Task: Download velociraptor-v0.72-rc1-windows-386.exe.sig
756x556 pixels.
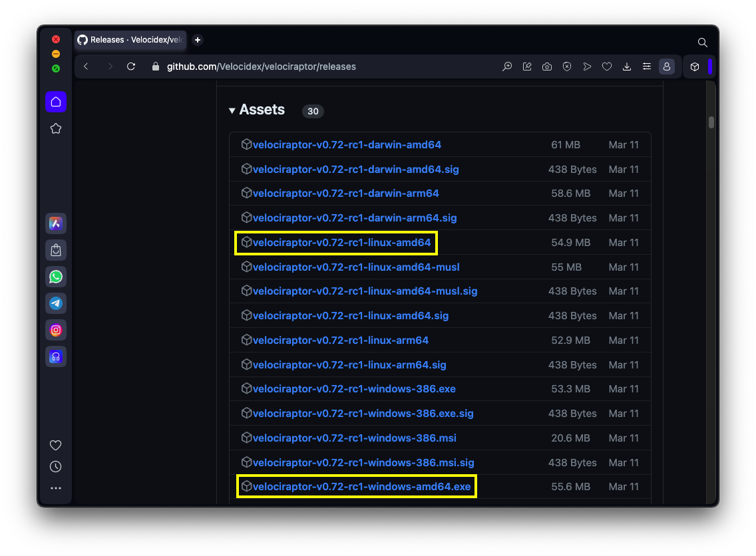Action: point(363,414)
